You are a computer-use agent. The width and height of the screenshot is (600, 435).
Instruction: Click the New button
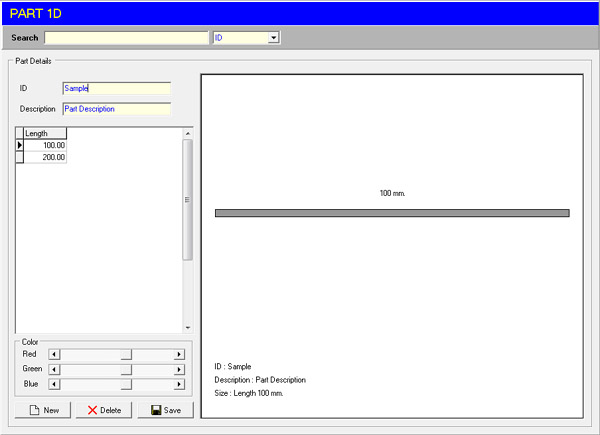43,410
